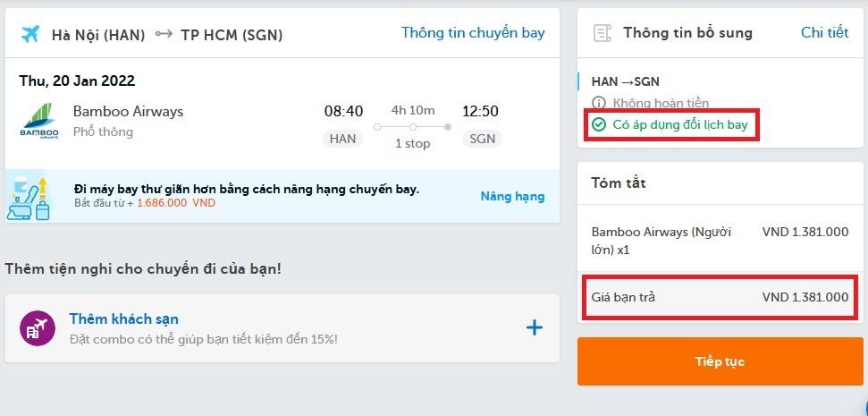Click the purple hotel icon
This screenshot has height=416, width=868.
coord(32,328)
